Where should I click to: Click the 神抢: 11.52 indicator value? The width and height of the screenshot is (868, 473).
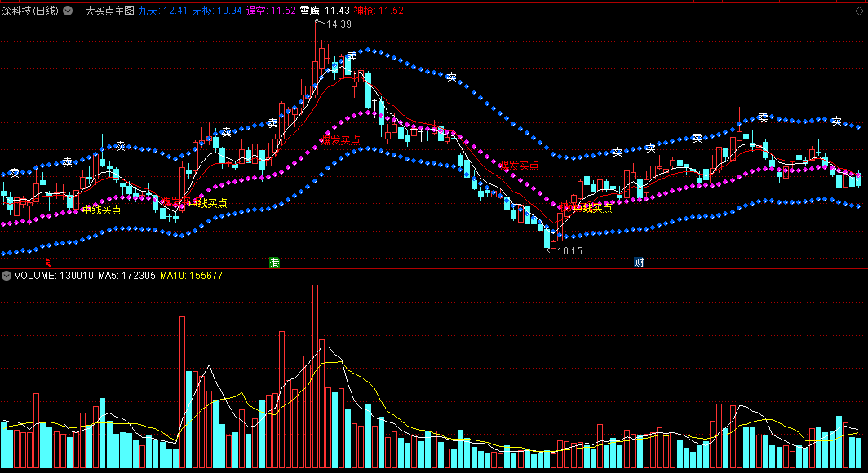(379, 11)
